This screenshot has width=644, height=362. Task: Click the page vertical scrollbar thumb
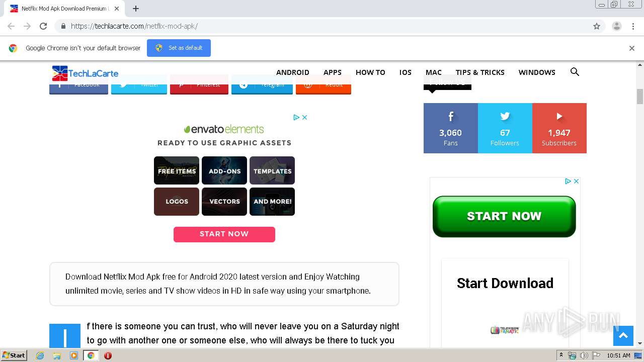[x=640, y=96]
